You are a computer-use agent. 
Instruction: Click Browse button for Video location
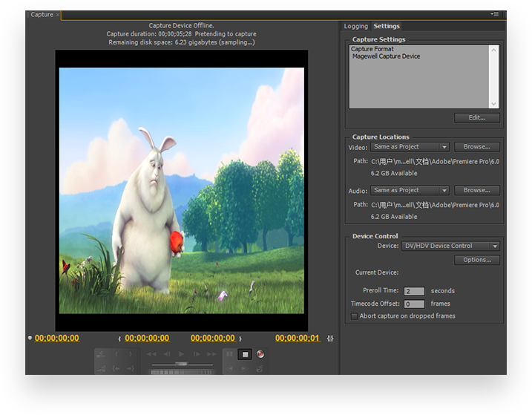point(476,147)
